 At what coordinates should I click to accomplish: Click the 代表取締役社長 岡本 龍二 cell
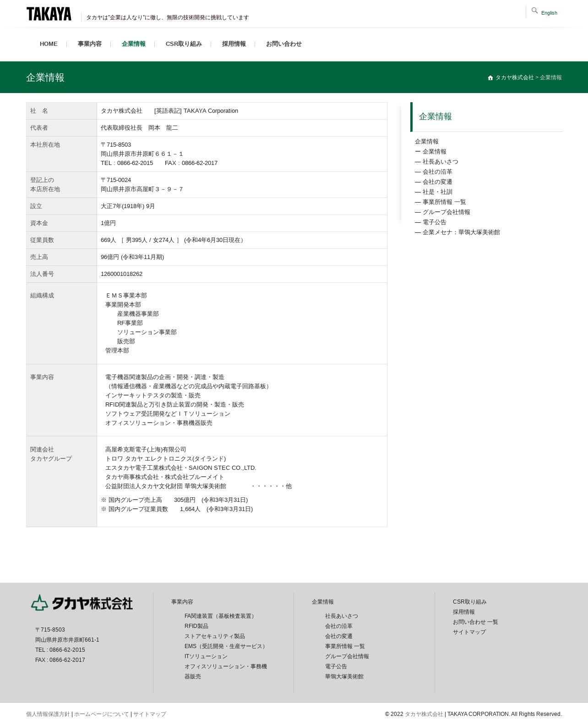[x=242, y=128]
